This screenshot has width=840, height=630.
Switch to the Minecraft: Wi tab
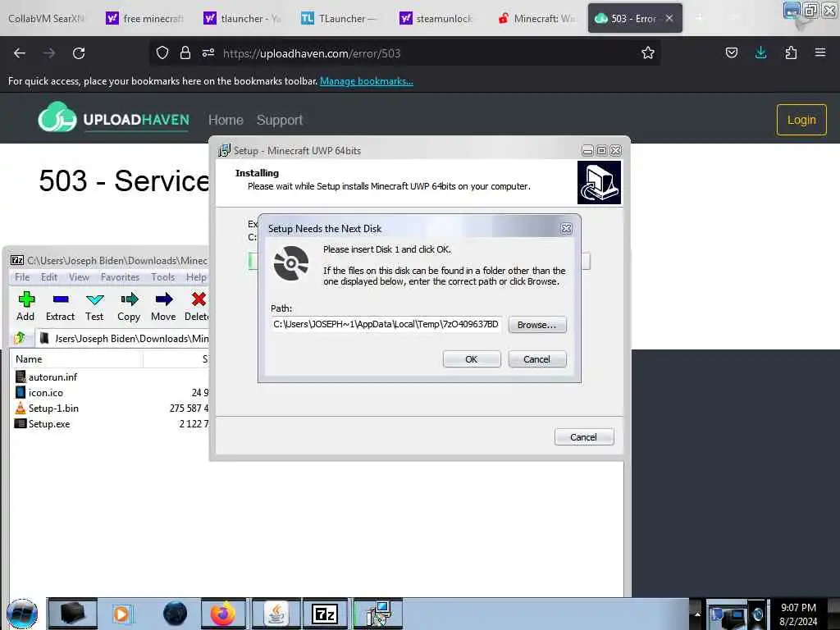tap(537, 18)
